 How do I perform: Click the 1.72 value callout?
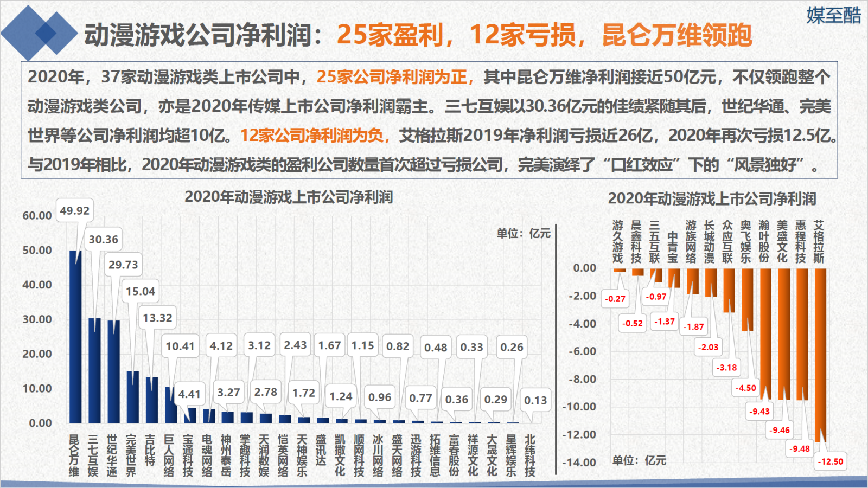pos(304,393)
